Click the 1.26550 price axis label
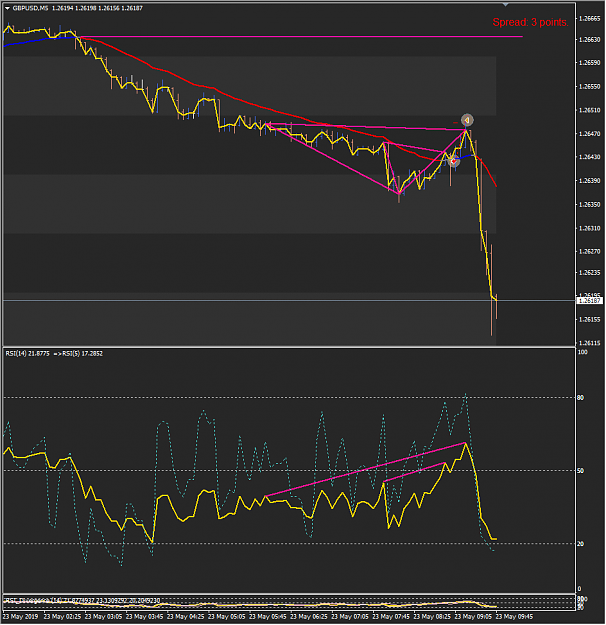This screenshot has width=606, height=625. click(590, 86)
